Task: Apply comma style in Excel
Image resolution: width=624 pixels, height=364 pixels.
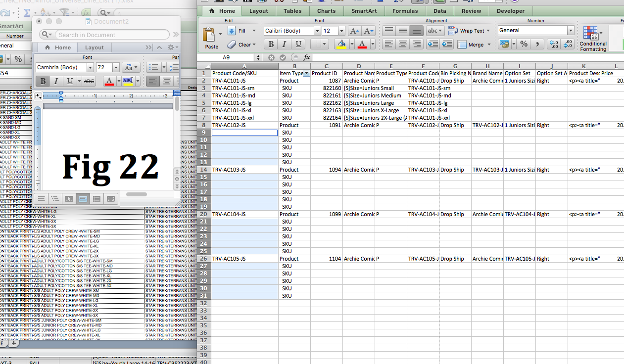Action: coord(537,44)
